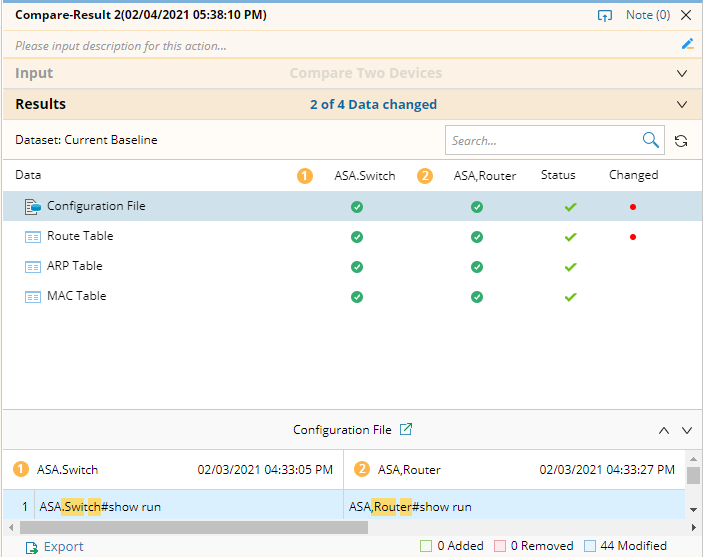The height and width of the screenshot is (557, 704).
Task: Collapse the Results section chevron
Action: pos(682,104)
